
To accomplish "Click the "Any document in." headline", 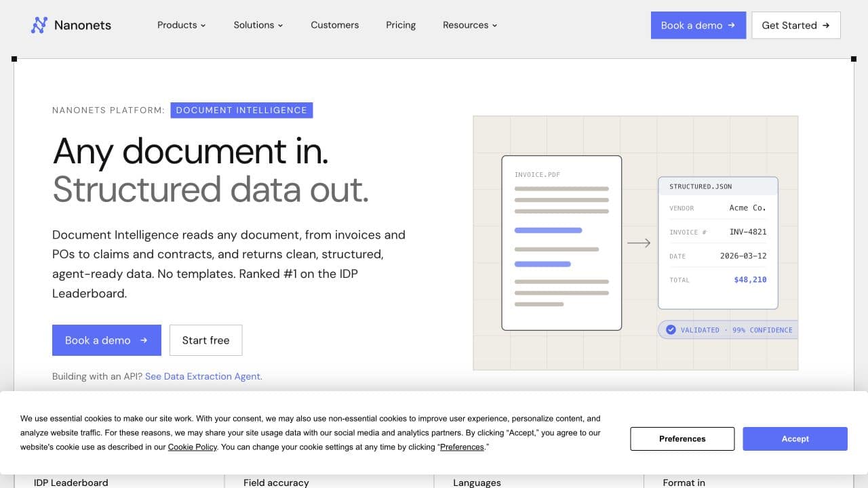I will tap(191, 150).
